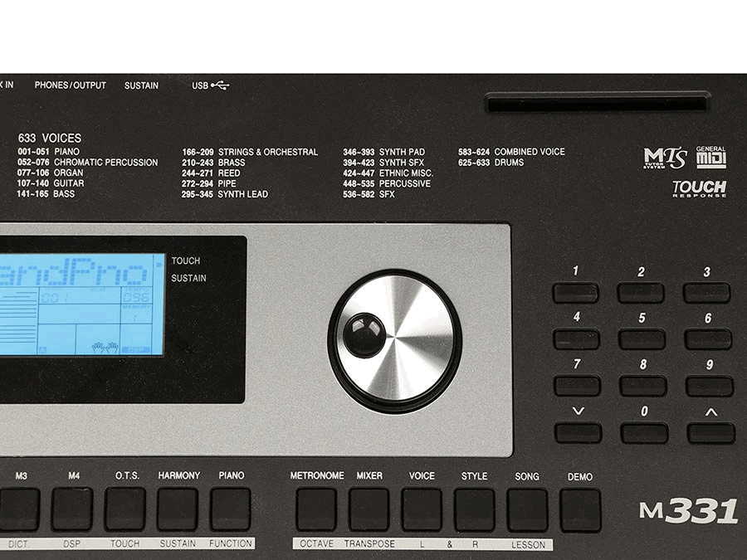Click the LESSON label under SONG button
The height and width of the screenshot is (560, 747).
[x=529, y=544]
